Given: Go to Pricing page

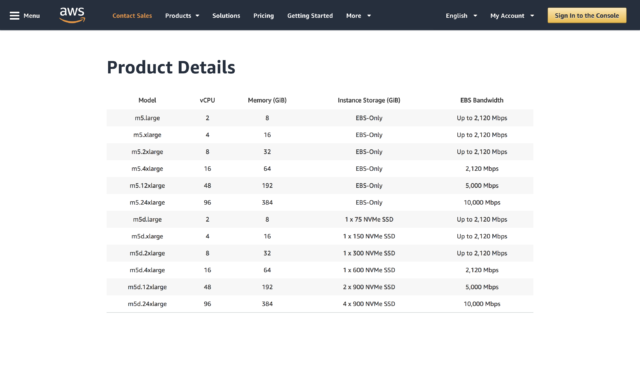Looking at the screenshot, I should 264,16.
